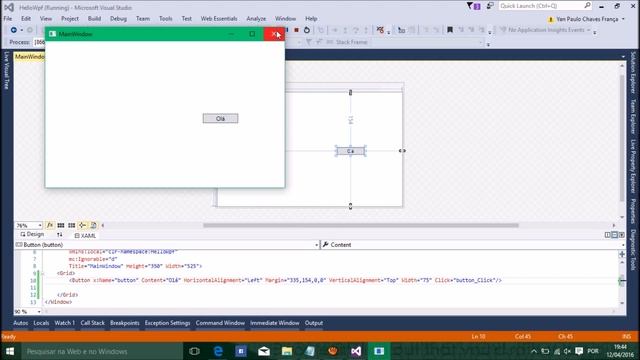640x360 pixels.
Task: Open the Project menu
Action: (70, 19)
